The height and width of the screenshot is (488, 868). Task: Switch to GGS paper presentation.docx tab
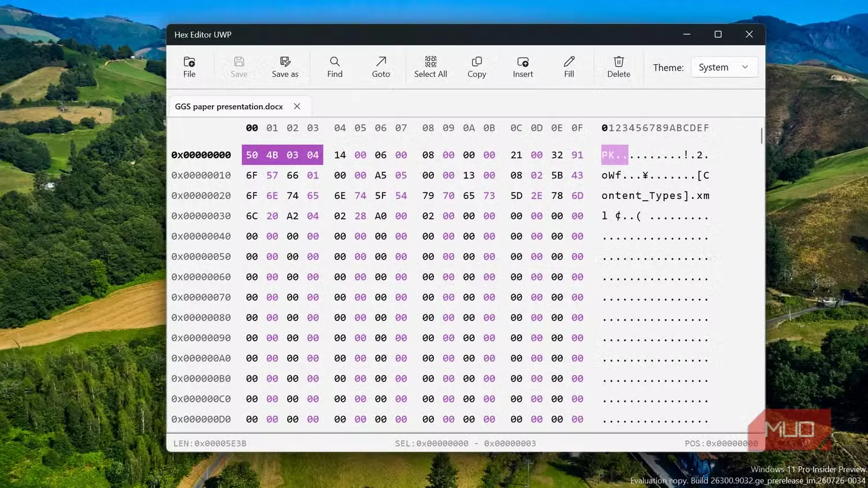pyautogui.click(x=229, y=106)
